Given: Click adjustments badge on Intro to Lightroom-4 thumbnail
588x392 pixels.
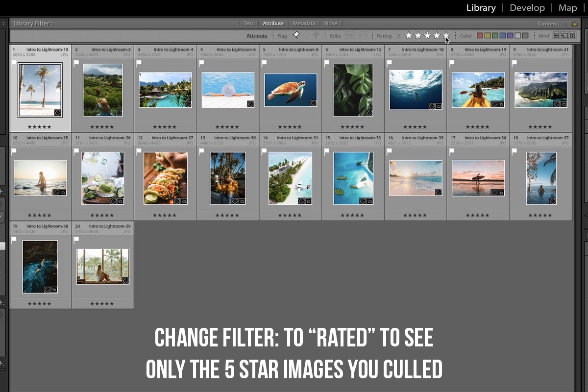Looking at the screenshot, I should (x=188, y=104).
